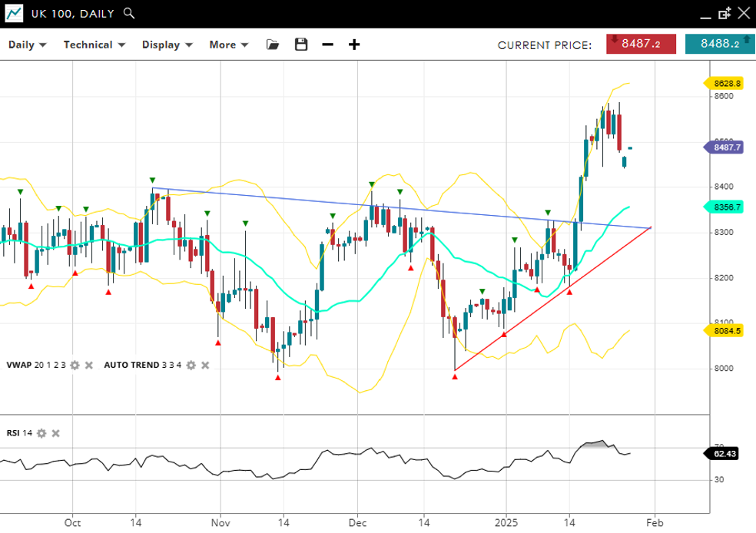
Task: Expand the Daily timeframe dropdown
Action: click(x=28, y=45)
